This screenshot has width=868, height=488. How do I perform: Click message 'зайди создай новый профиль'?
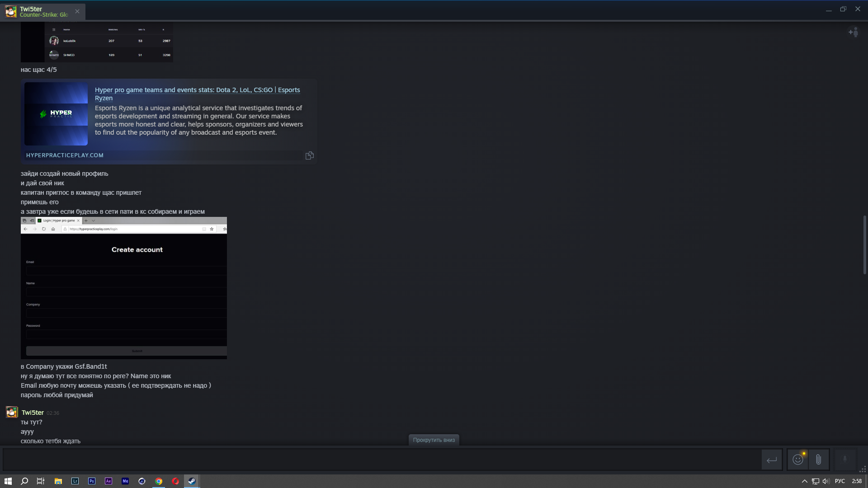click(x=65, y=174)
